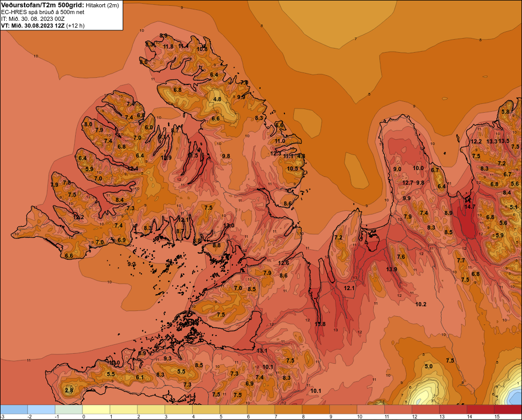Click the 6.0 temperature value
Image resolution: width=522 pixels, height=420 pixels.
tap(149, 127)
